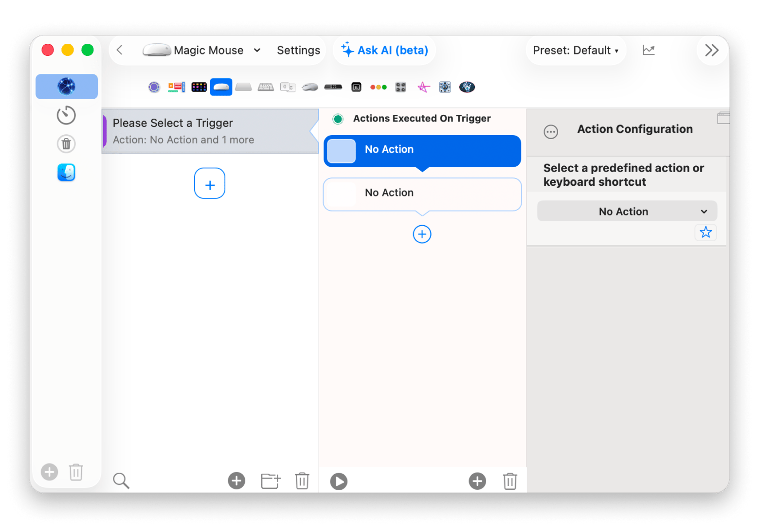The height and width of the screenshot is (532, 759).
Task: Open the action configuration ellipsis menu
Action: 551,132
